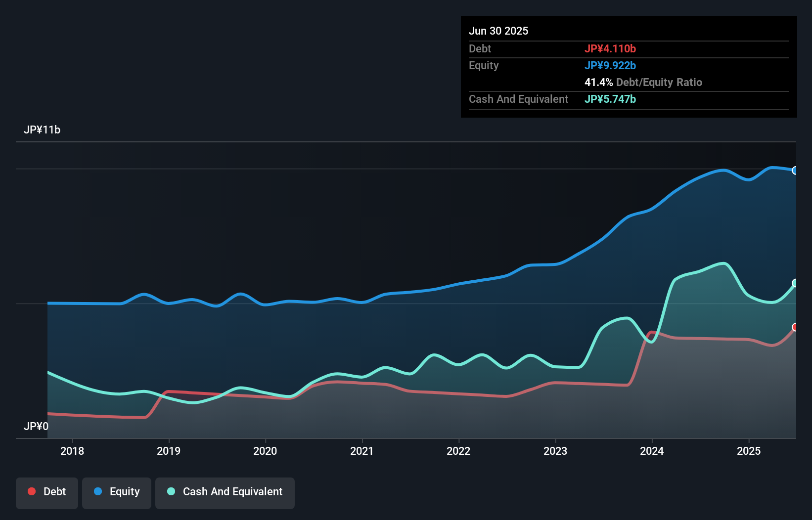Click the red JP¥4.110b Debt value
The width and height of the screenshot is (812, 520).
611,48
